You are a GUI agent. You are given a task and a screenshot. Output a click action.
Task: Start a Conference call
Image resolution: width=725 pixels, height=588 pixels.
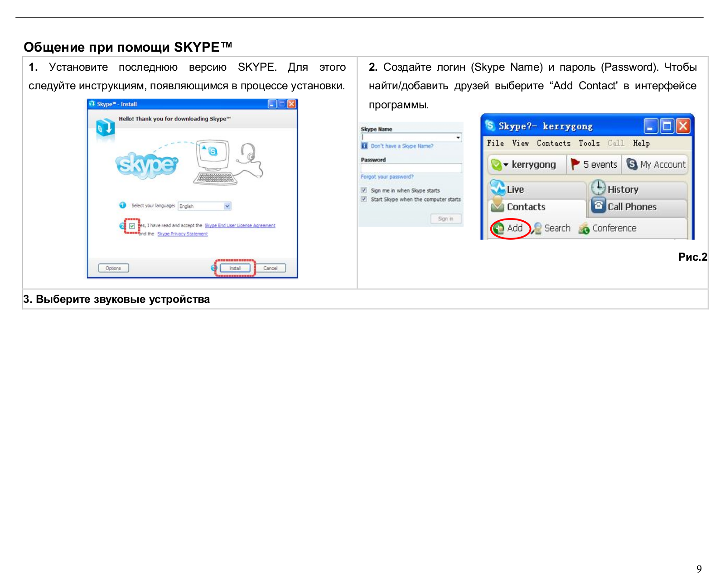tap(608, 228)
